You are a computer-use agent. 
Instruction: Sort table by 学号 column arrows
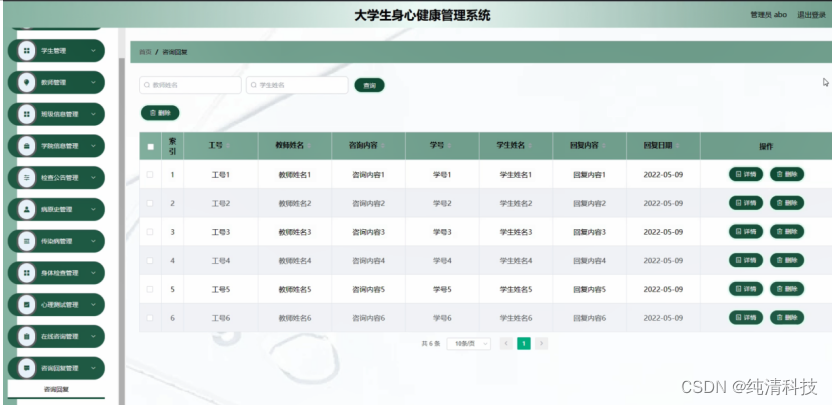point(449,146)
